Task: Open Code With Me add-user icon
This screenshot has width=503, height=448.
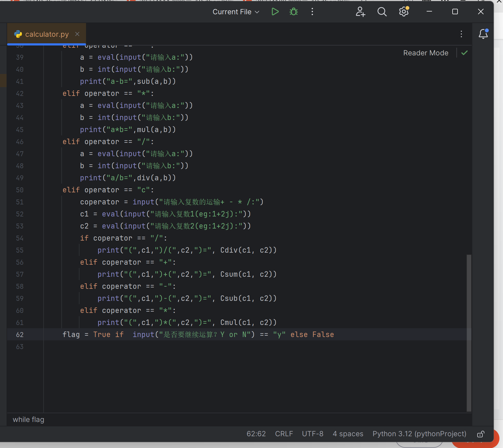Action: coord(360,12)
